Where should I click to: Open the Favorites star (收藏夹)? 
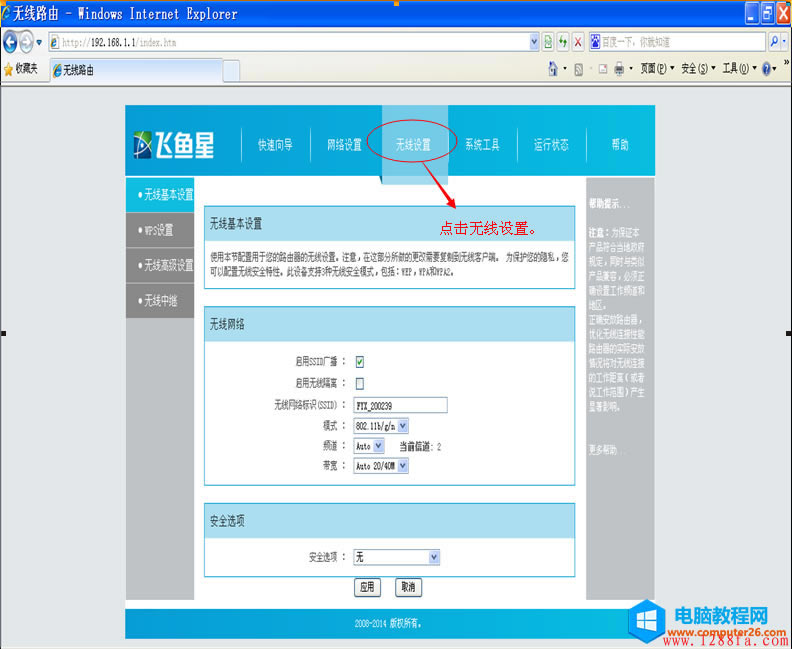click(x=21, y=69)
